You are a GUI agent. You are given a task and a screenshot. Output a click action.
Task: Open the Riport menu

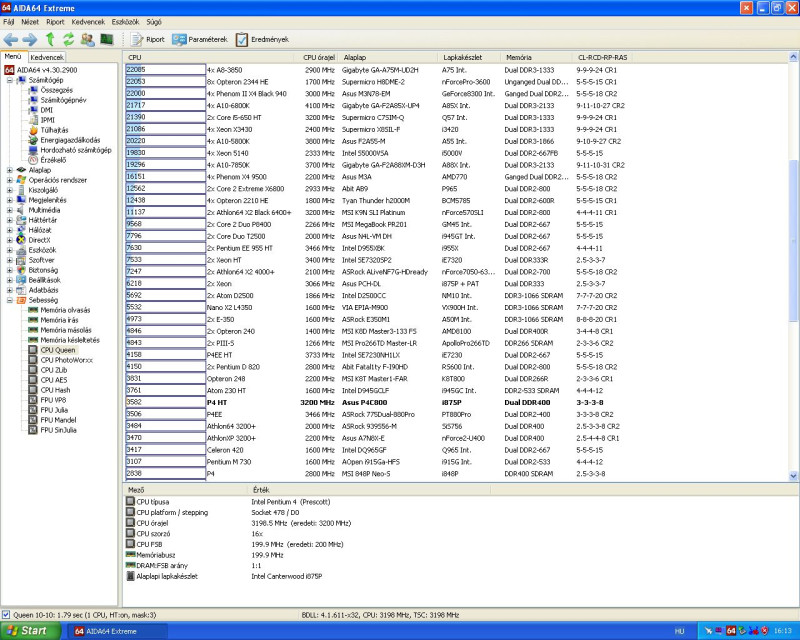point(55,22)
